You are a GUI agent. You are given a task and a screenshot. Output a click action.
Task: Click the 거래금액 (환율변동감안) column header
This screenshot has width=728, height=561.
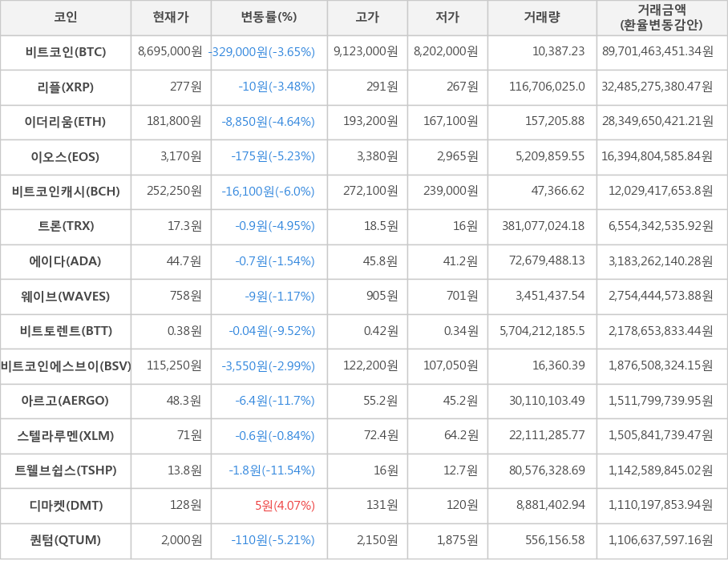(661, 18)
